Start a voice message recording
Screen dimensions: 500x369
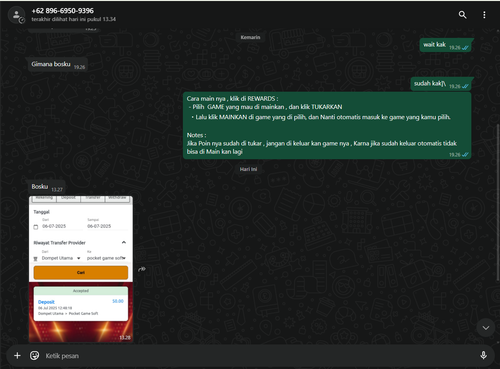(x=483, y=355)
